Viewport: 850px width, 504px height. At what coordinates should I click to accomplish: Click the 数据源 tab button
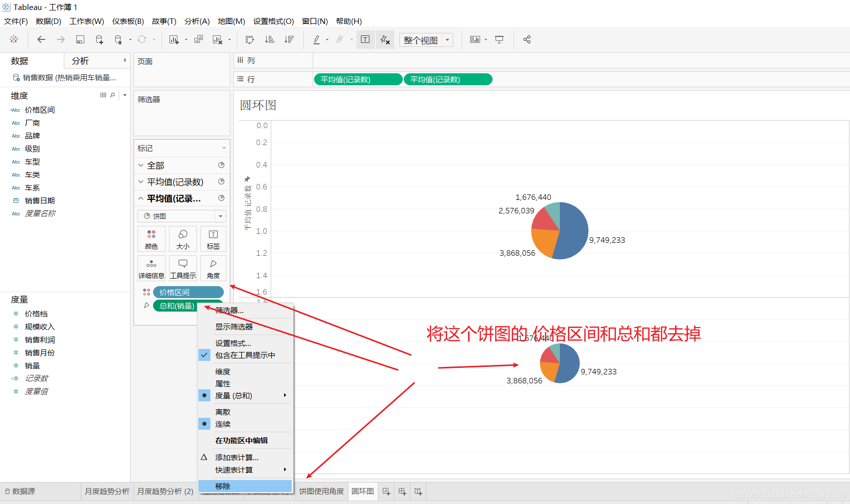pyautogui.click(x=20, y=492)
